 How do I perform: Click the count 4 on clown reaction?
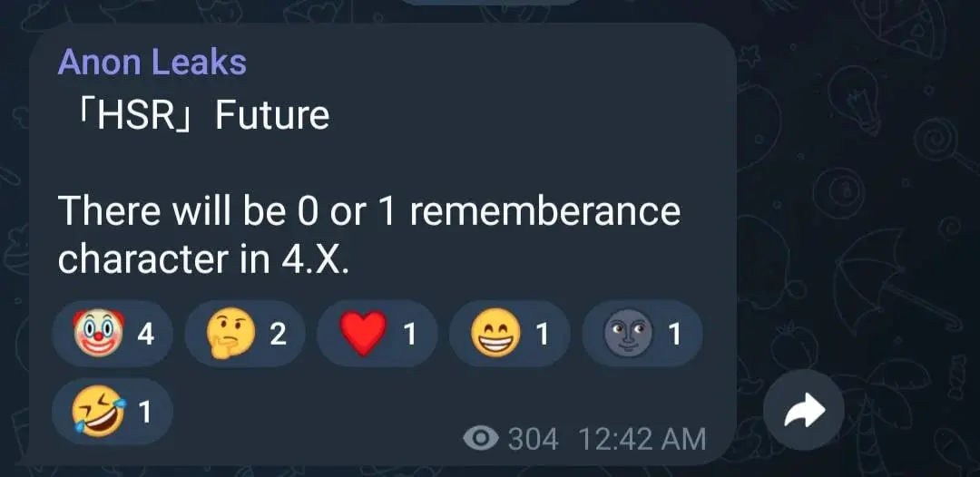145,335
